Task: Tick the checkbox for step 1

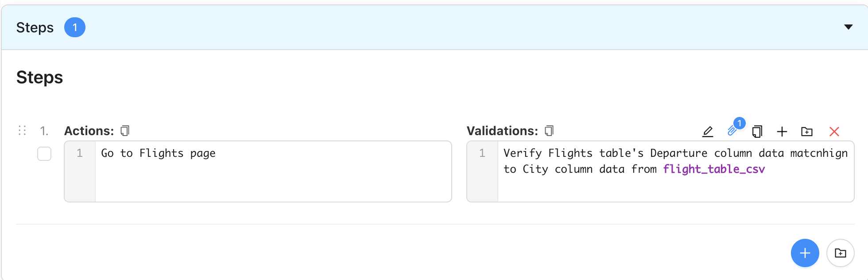Action: 44,154
